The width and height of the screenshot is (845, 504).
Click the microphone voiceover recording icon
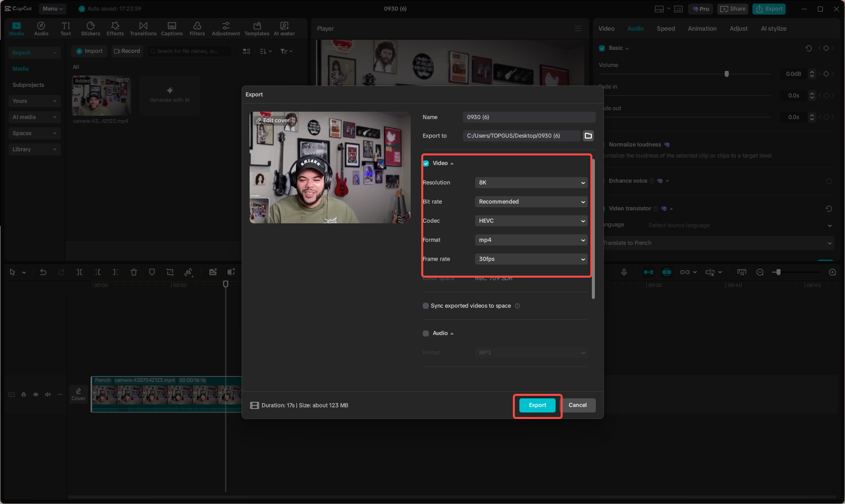(624, 272)
